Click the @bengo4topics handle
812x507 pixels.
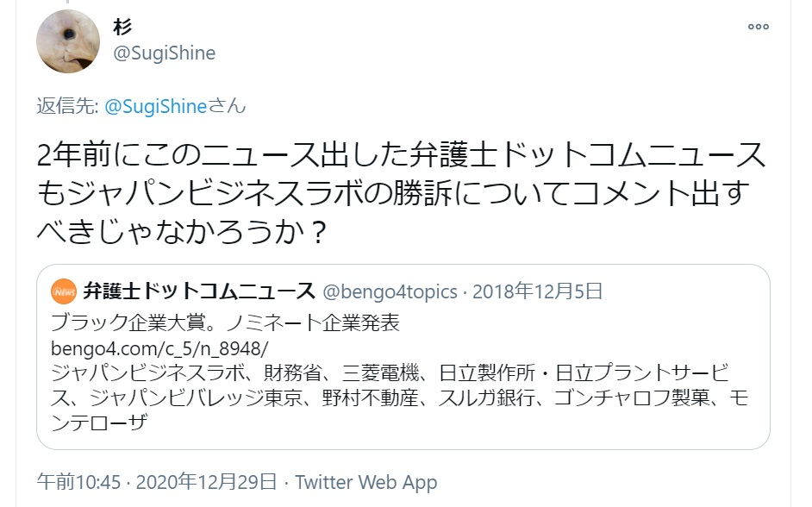[x=390, y=291]
